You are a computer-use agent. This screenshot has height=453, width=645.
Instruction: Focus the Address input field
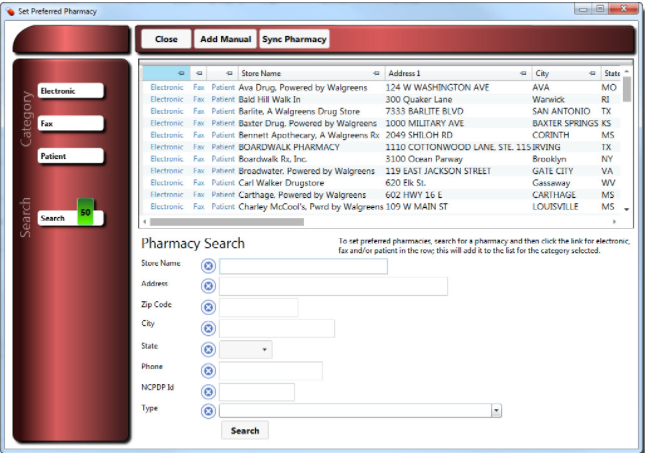[333, 286]
